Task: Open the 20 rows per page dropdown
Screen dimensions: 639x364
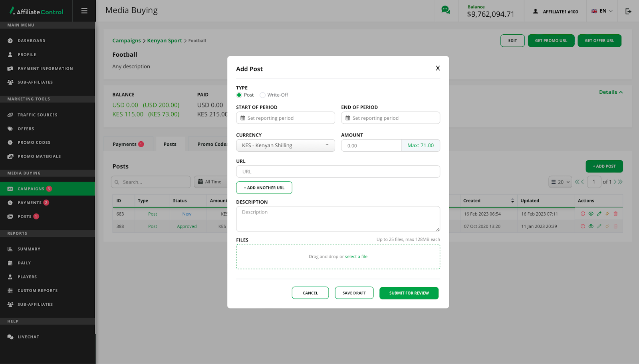Action: pyautogui.click(x=560, y=182)
